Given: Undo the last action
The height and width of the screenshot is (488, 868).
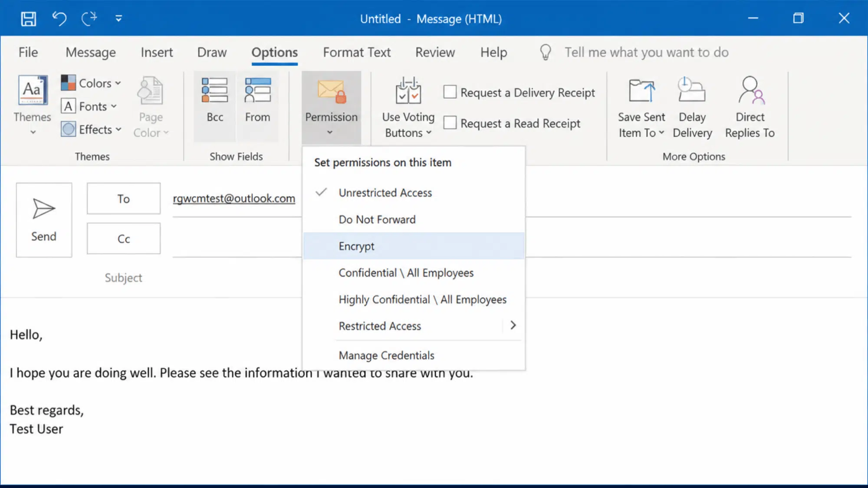Looking at the screenshot, I should point(59,19).
